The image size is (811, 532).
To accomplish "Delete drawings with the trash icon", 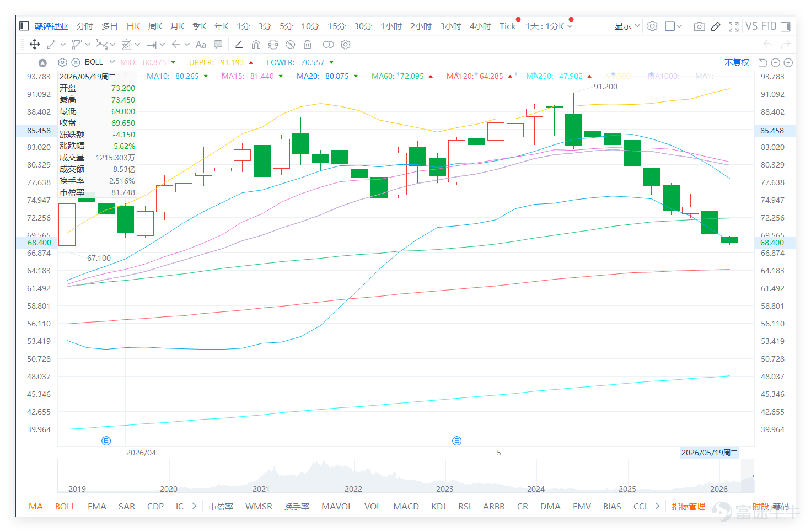I will click(x=308, y=45).
